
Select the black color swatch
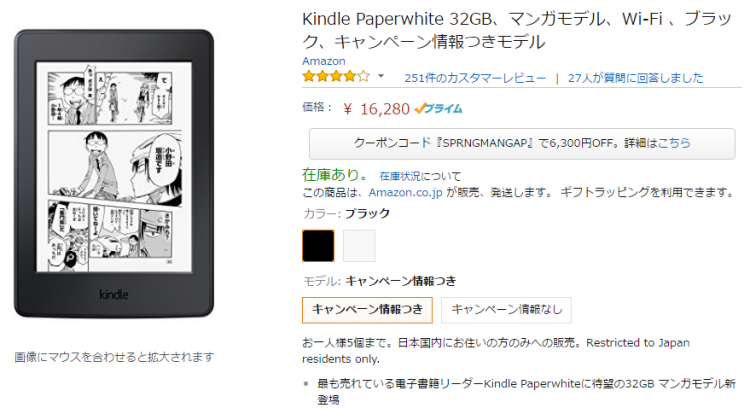[x=318, y=246]
